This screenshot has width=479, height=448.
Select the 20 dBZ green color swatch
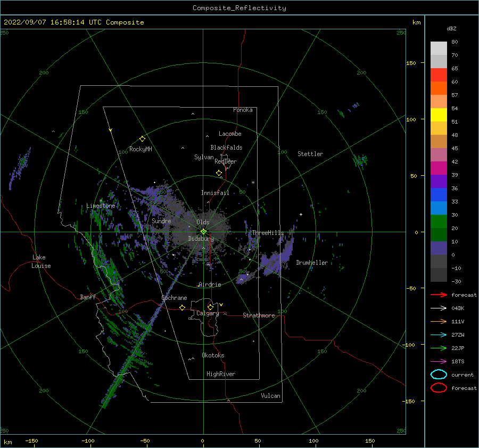(439, 234)
